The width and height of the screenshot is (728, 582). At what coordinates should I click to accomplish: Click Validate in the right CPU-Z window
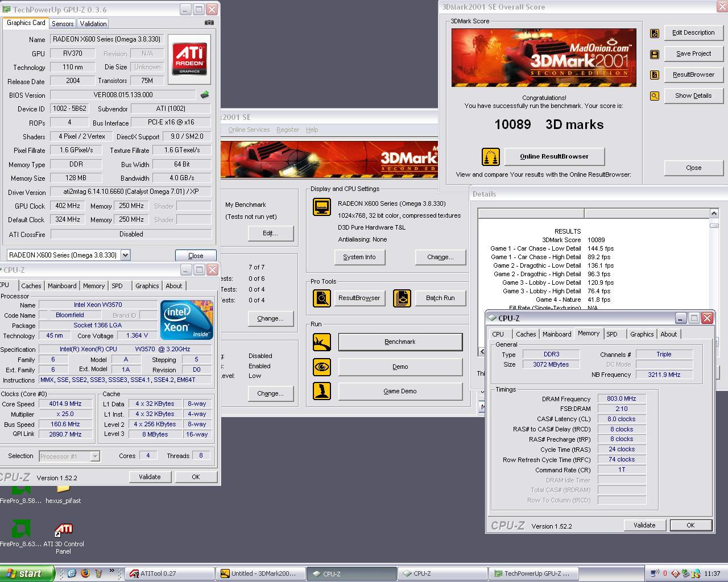coord(644,525)
